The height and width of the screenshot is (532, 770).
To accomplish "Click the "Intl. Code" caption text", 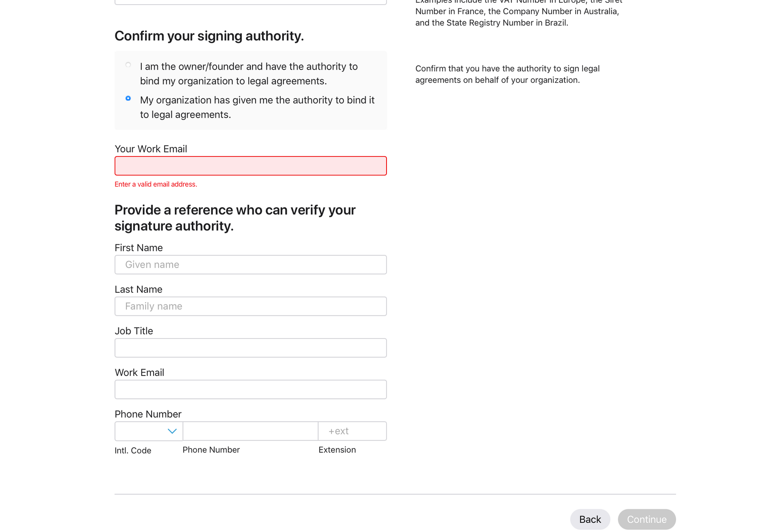I will point(133,450).
